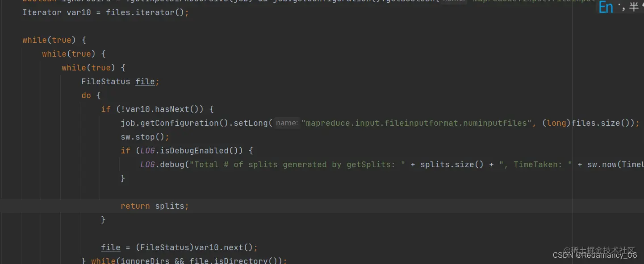The height and width of the screenshot is (264, 644).
Task: Click the "return splits;" statement
Action: pyautogui.click(x=155, y=206)
